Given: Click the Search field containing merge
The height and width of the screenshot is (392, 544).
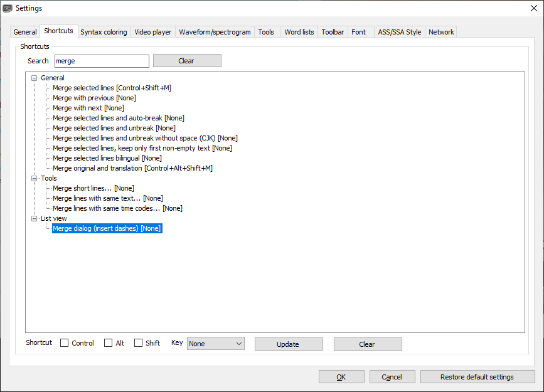Looking at the screenshot, I should click(102, 61).
